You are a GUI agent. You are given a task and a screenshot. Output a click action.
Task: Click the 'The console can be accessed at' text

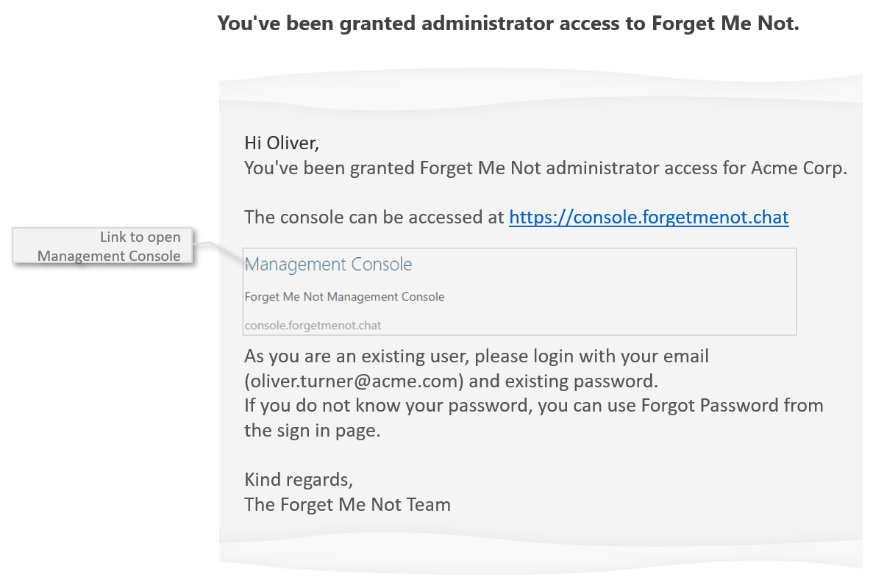tap(374, 218)
